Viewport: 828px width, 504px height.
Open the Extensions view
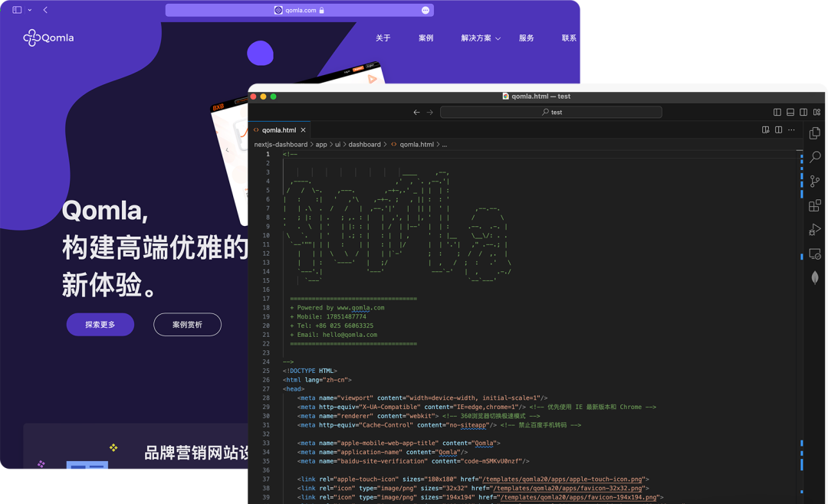[815, 205]
